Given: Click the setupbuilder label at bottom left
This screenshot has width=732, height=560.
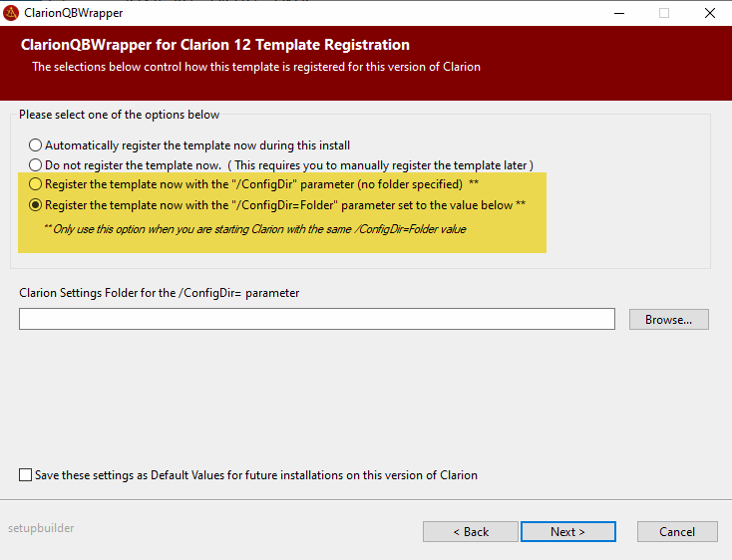Looking at the screenshot, I should tap(41, 528).
